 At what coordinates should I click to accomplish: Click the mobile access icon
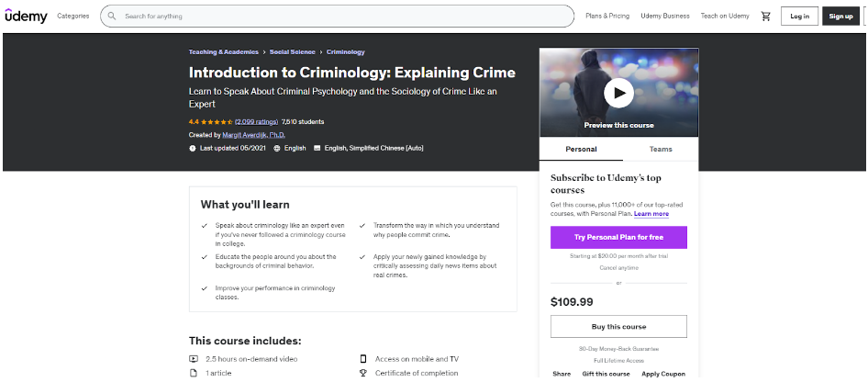click(363, 359)
